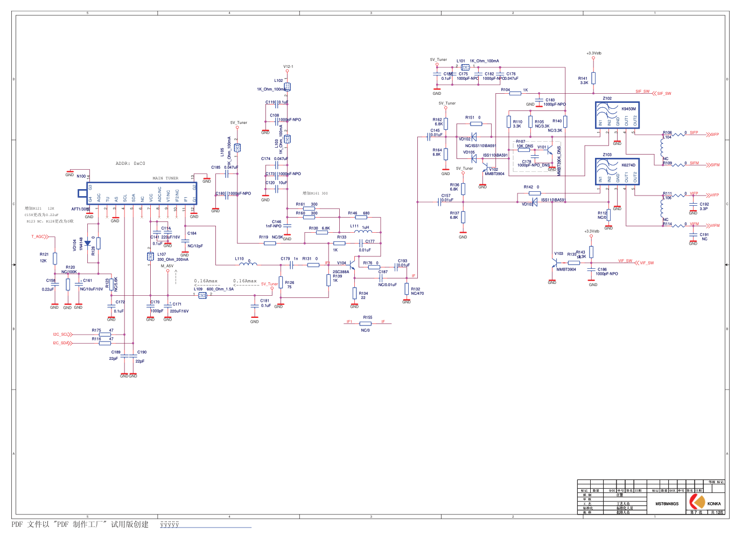This screenshot has width=756, height=535.
Task: Select the VIFM output net label
Action: 715,226
